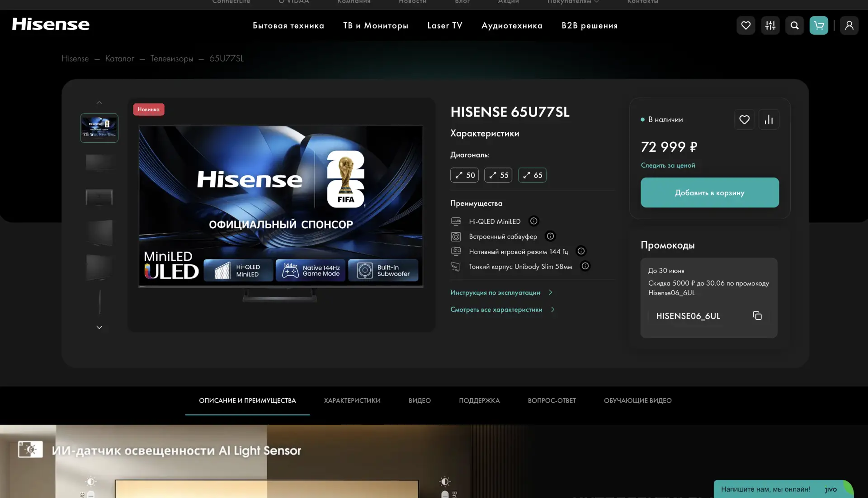Click the HISENSE06_6UL promo code field
The image size is (868, 498).
point(709,316)
